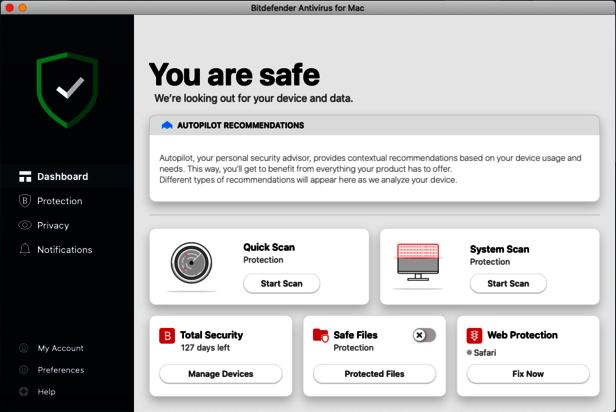This screenshot has width=616, height=412.
Task: Click the Web Protection red icon
Action: point(474,336)
